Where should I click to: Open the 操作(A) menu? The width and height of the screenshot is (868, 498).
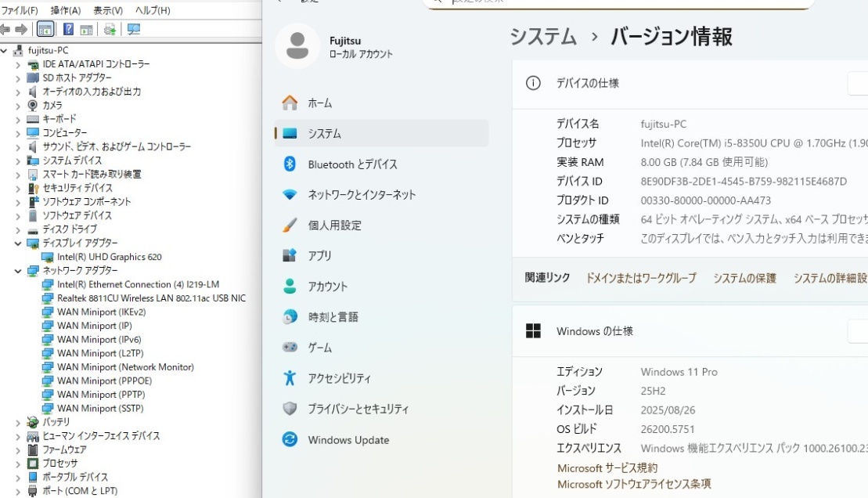[x=66, y=11]
